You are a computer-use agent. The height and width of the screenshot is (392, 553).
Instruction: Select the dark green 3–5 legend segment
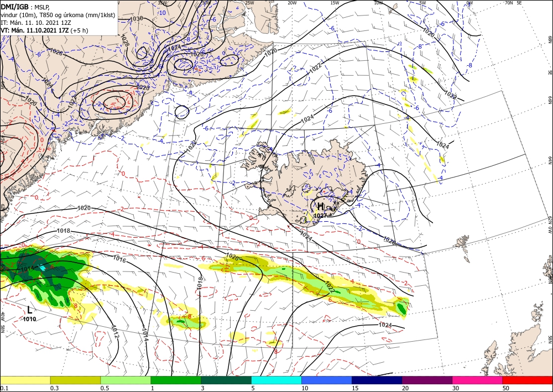click(x=226, y=380)
